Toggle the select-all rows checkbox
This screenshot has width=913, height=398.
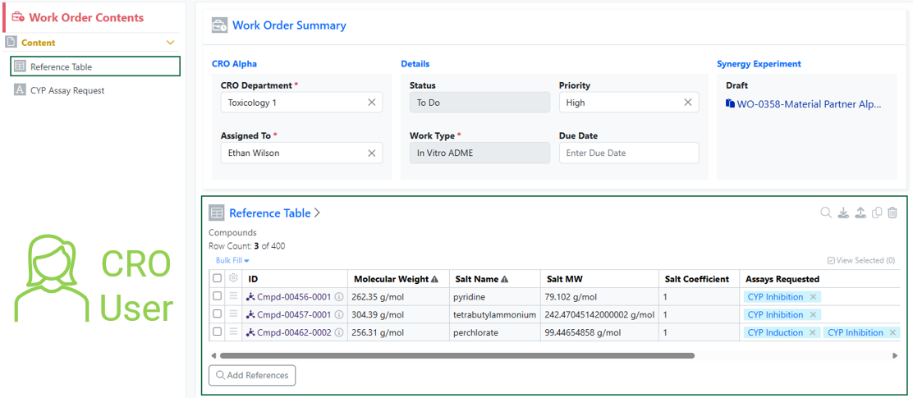(x=217, y=278)
